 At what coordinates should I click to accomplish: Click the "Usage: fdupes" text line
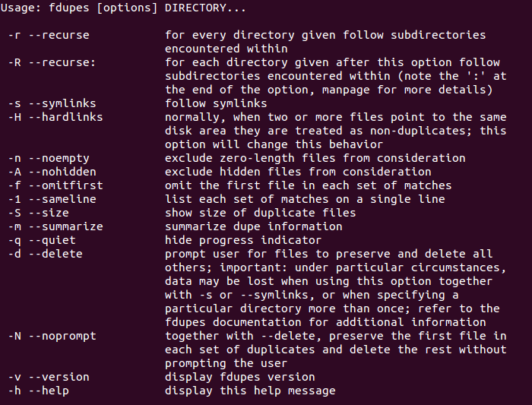click(123, 8)
